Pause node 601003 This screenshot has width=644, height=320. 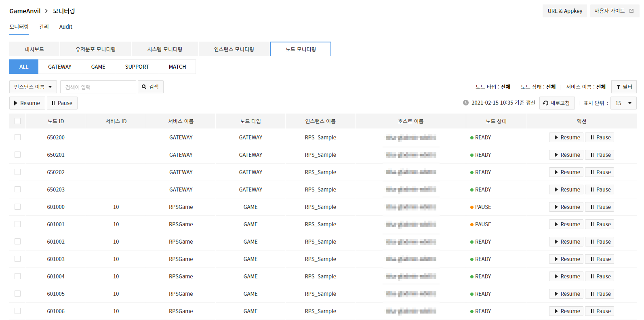pos(600,259)
